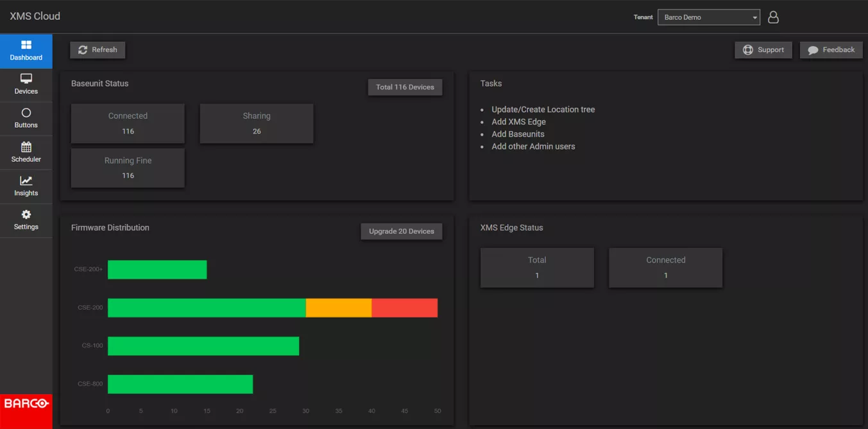Click the Tenant label

[643, 17]
